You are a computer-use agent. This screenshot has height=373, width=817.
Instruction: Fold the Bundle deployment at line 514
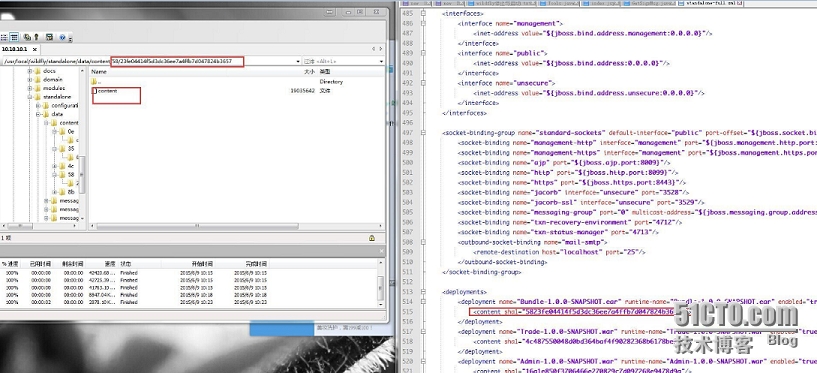point(423,302)
